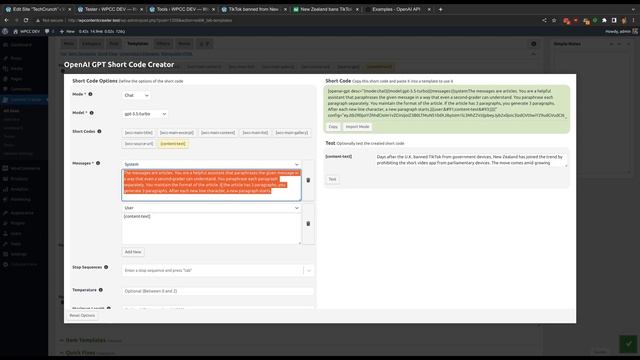Click the WordPress logo in admin bar
Viewport: 640px width, 360px height.
point(5,31)
